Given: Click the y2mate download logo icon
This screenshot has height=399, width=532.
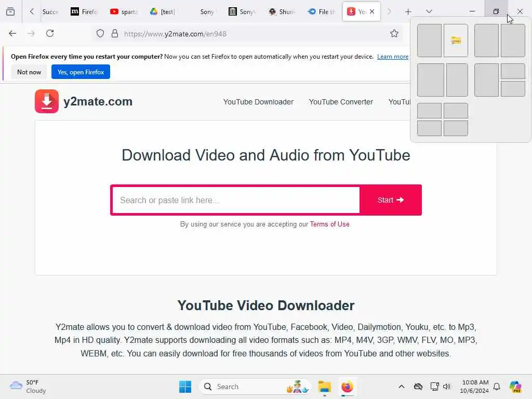Looking at the screenshot, I should pos(47,101).
